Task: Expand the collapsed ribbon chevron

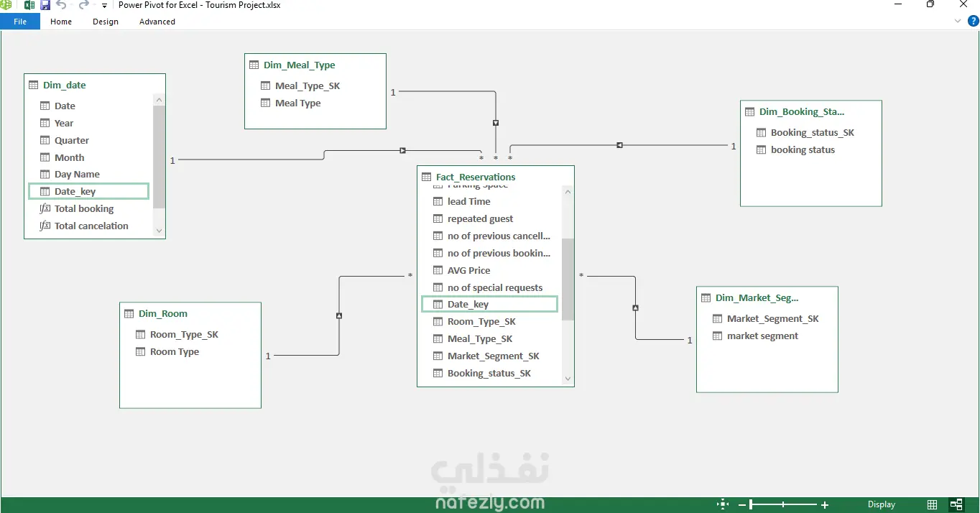Action: (x=957, y=22)
